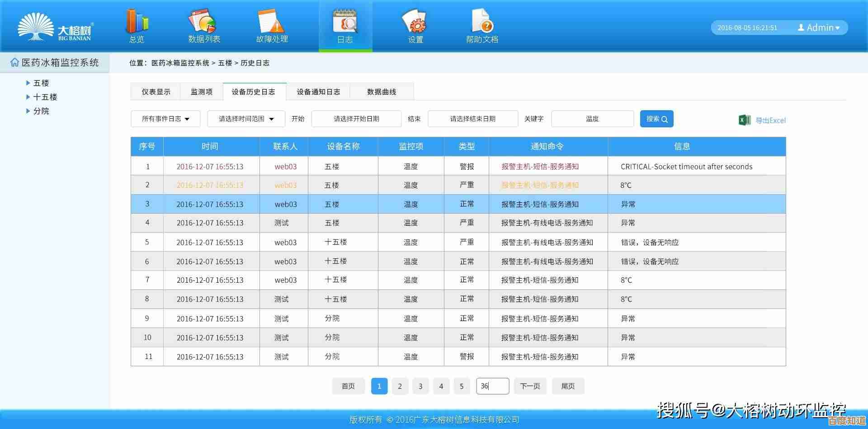Open the 设置 settings gear icon
The width and height of the screenshot is (868, 429).
click(x=415, y=23)
